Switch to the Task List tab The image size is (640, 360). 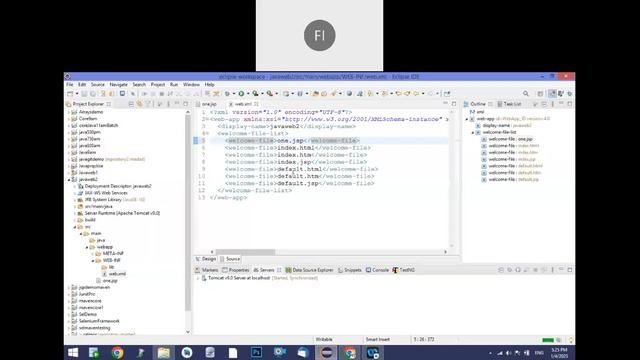click(x=509, y=104)
